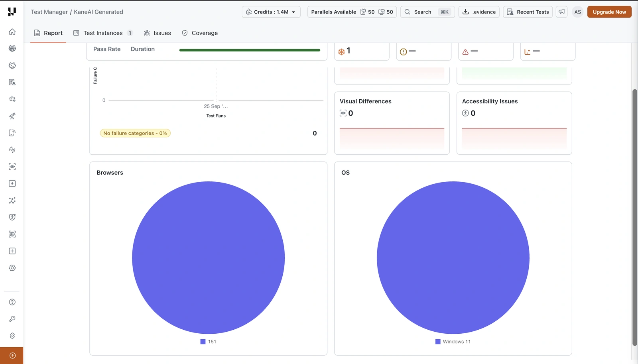Click the orange upload circle button at bottom-left
The width and height of the screenshot is (638, 364).
(12, 356)
